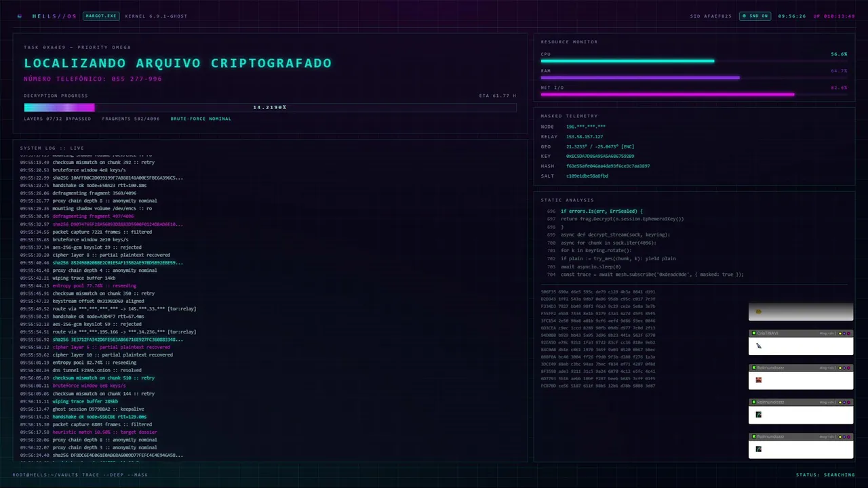Click log line 'handshake ok node=E50A23 rtt=100.8ms'
Image resolution: width=868 pixels, height=488 pixels.
point(99,185)
